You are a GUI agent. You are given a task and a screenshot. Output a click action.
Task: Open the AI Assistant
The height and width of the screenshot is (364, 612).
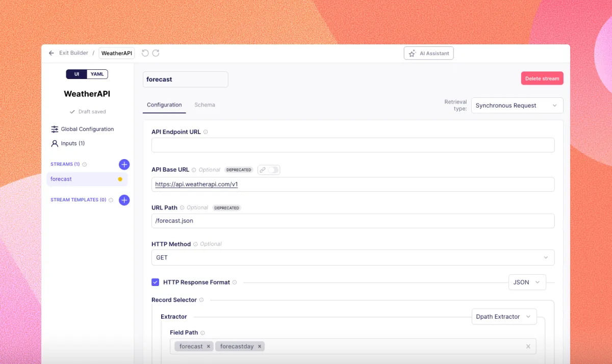click(428, 54)
